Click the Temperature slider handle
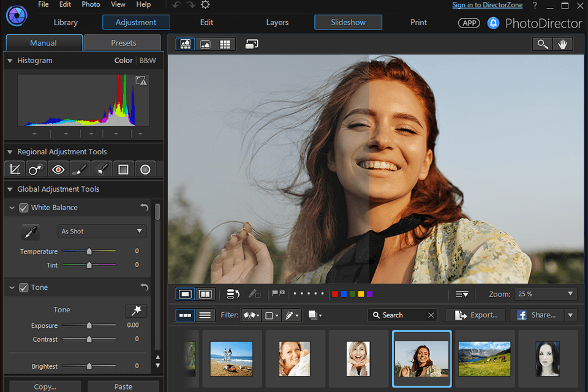Screen dimensions: 588x392 [x=89, y=251]
